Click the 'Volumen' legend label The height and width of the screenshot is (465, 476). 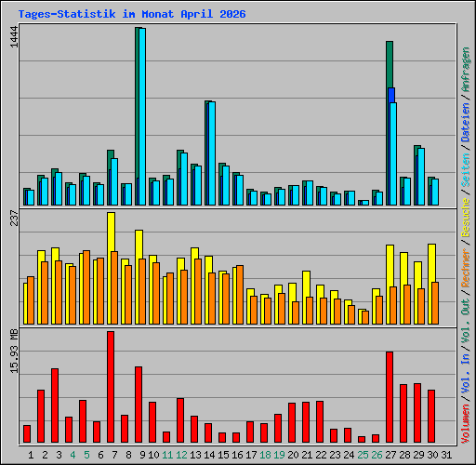tap(466, 423)
